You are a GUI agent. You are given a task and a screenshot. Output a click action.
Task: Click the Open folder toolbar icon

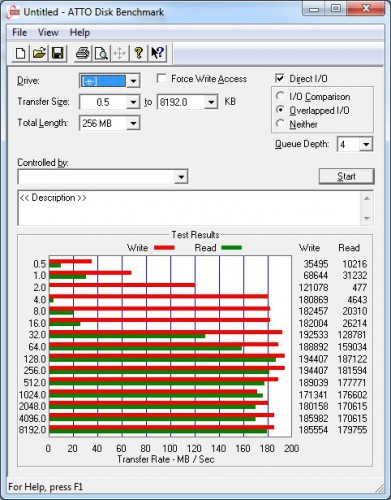(39, 53)
